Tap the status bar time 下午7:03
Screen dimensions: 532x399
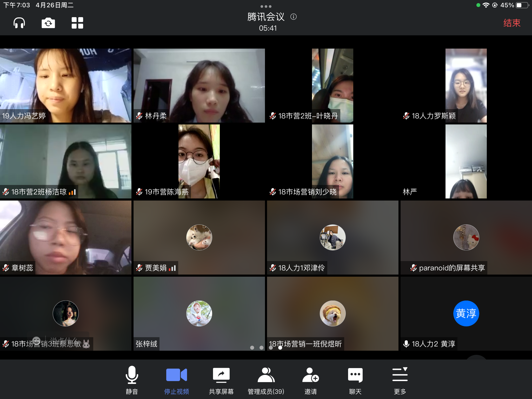click(x=17, y=5)
